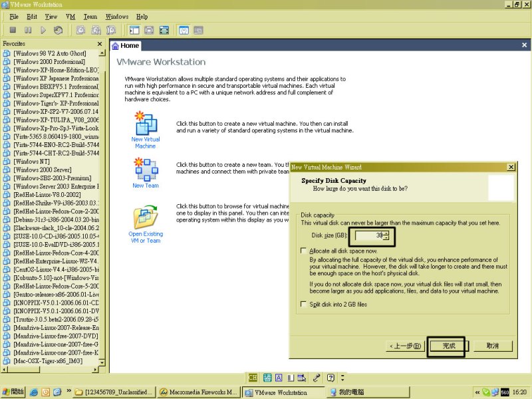Image resolution: width=532 pixels, height=399 pixels.
Task: Click the Summary view toolbar icon
Action: (x=184, y=30)
